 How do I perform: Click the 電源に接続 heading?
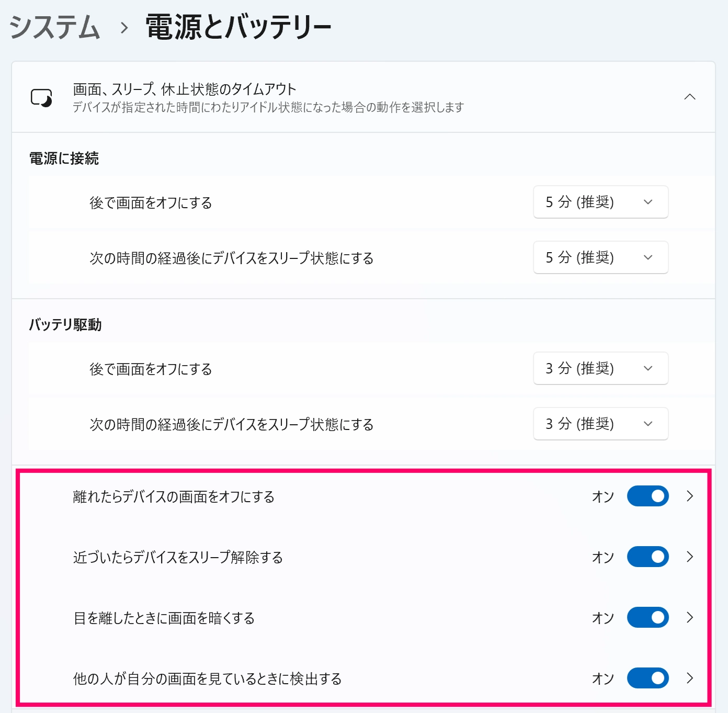point(64,159)
